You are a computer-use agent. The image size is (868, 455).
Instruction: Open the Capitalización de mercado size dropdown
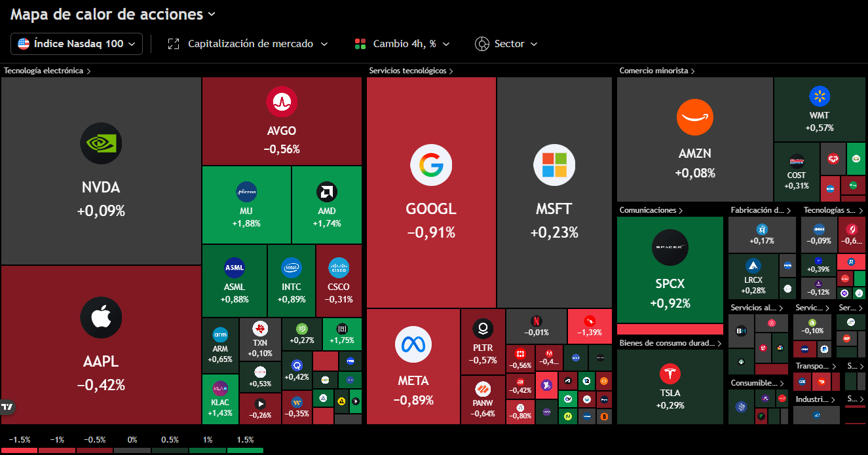[250, 44]
